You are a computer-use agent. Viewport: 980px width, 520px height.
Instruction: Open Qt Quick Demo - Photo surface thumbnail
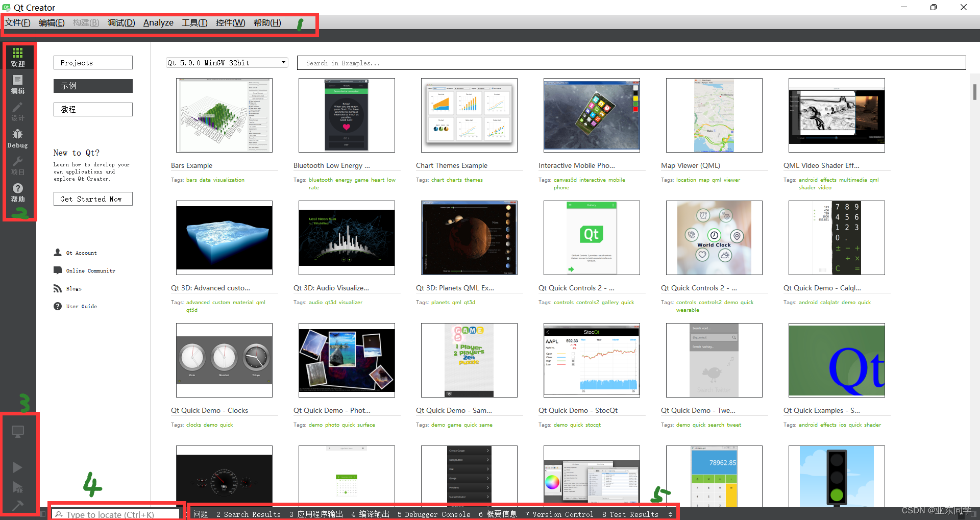[347, 360]
